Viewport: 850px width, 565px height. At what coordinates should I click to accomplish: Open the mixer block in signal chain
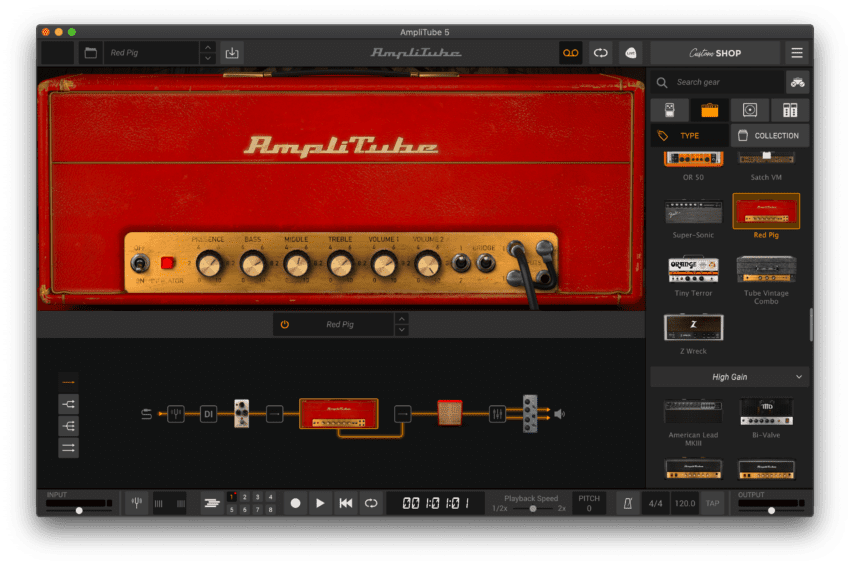pos(497,414)
